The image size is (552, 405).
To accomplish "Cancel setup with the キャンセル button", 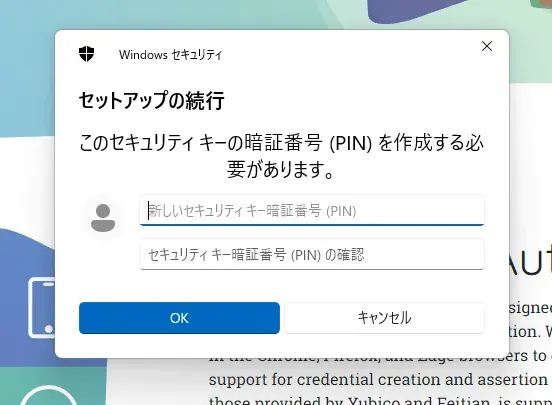I will (x=384, y=318).
